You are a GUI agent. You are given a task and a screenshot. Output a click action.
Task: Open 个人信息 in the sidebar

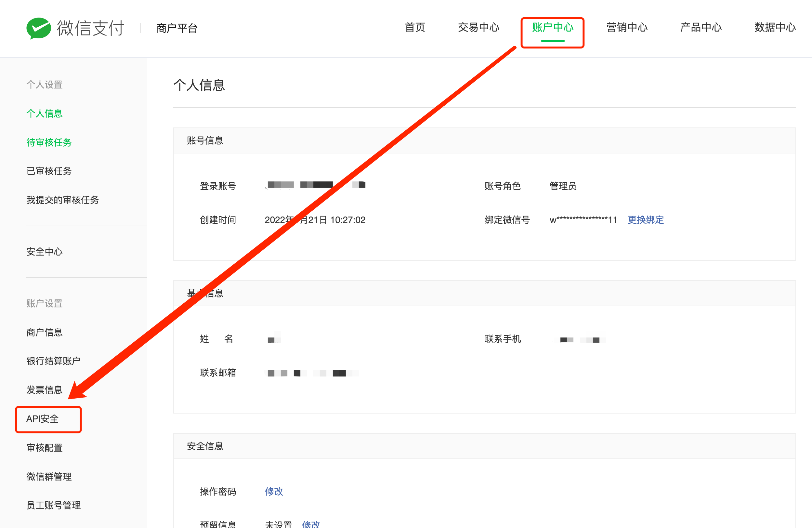pos(44,113)
